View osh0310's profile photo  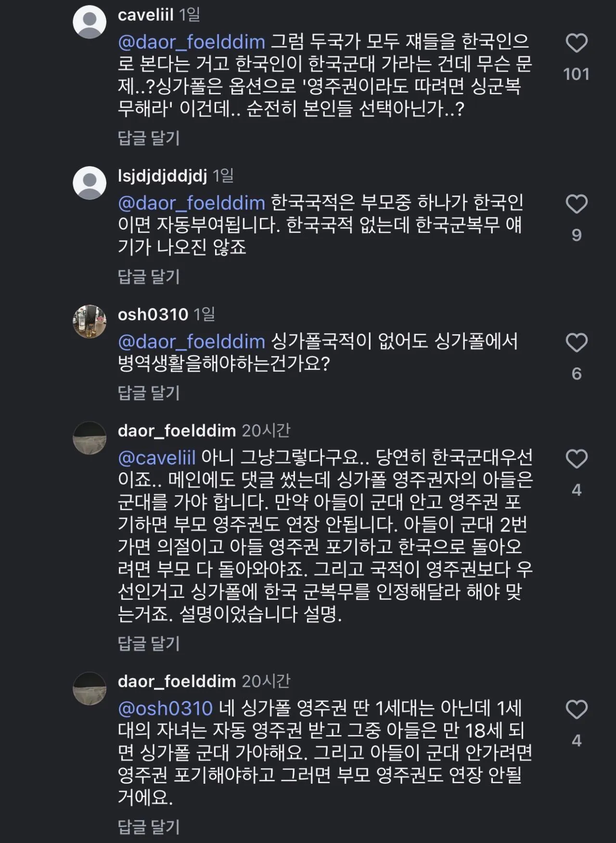pos(90,321)
